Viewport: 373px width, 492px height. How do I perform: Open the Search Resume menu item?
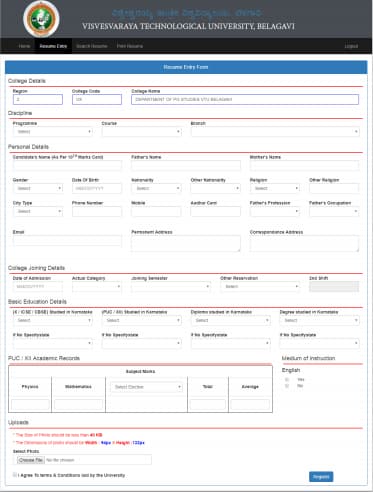(92, 46)
